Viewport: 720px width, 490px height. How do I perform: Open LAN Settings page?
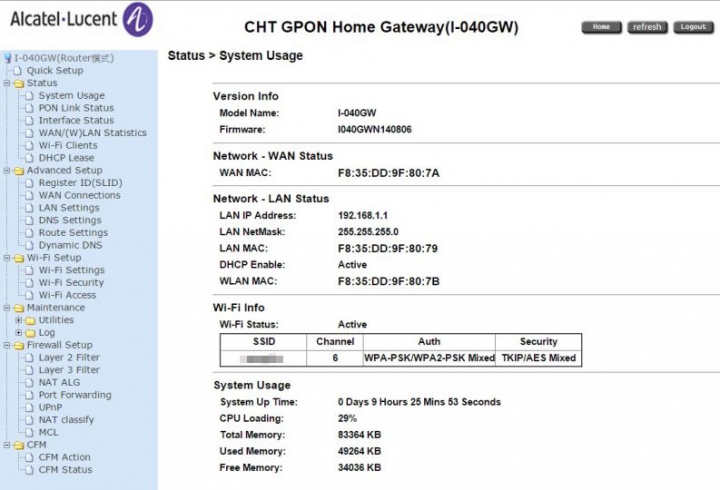(x=69, y=208)
